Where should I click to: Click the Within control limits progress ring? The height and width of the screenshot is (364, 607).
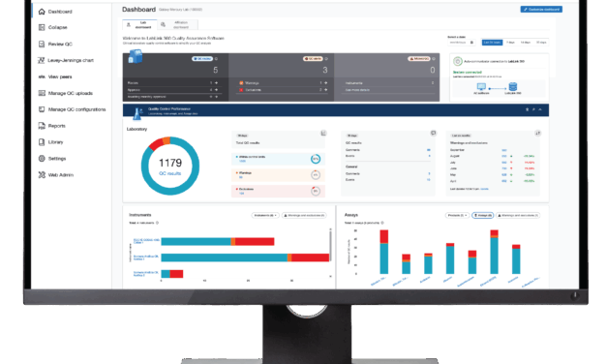[316, 159]
